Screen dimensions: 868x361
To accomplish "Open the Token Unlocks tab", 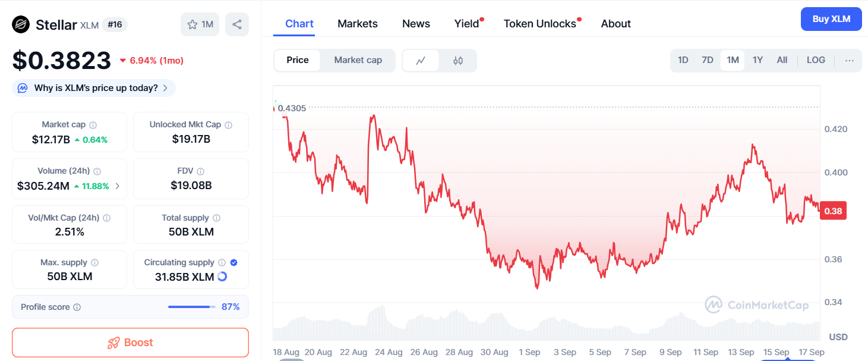I will [x=540, y=24].
